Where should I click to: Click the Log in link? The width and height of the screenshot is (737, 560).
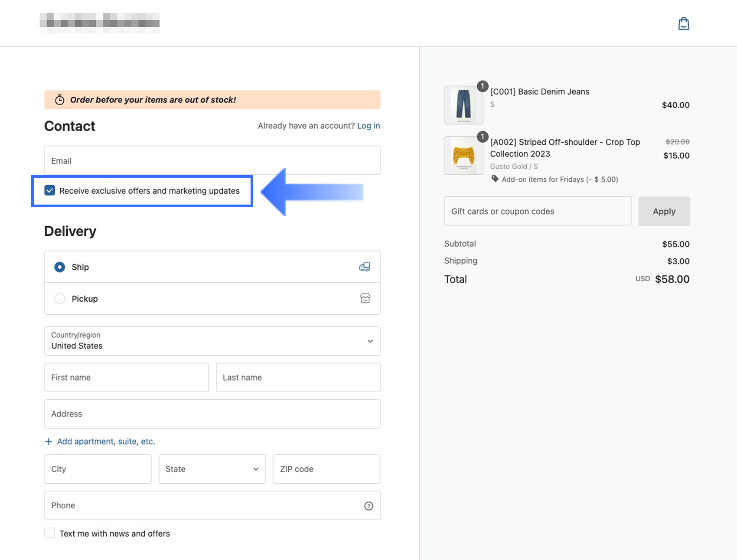pyautogui.click(x=368, y=126)
